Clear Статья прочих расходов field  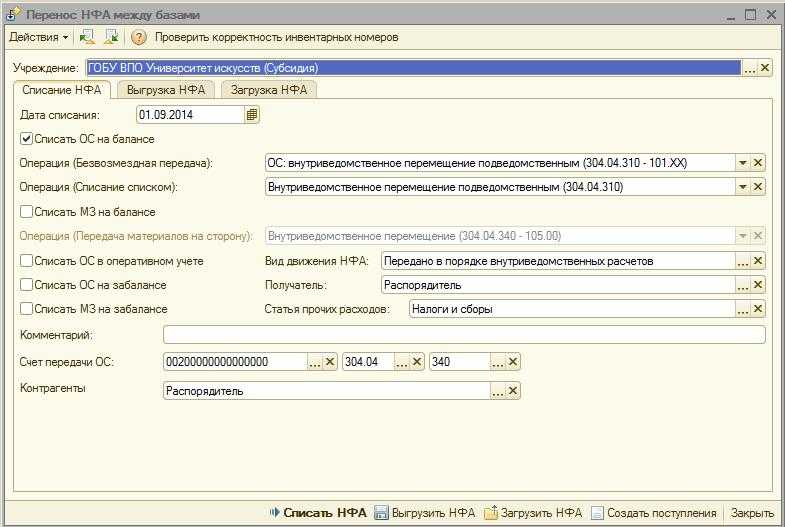[757, 309]
